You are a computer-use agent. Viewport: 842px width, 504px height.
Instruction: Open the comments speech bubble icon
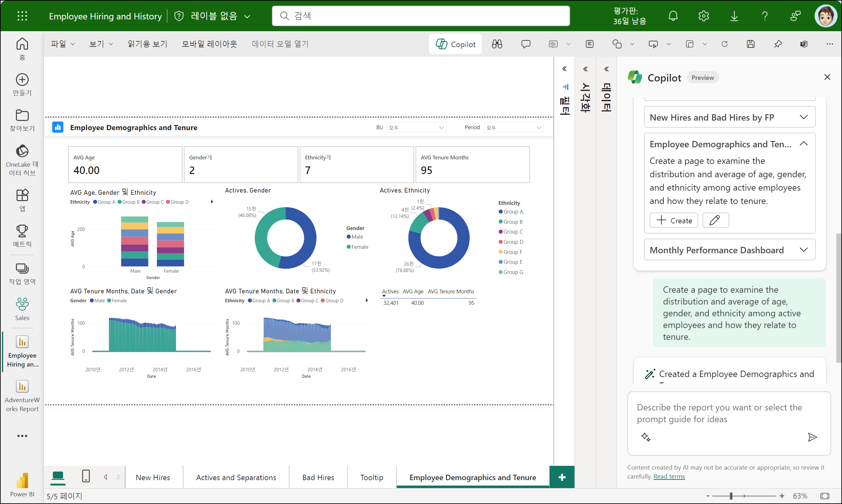coord(525,44)
